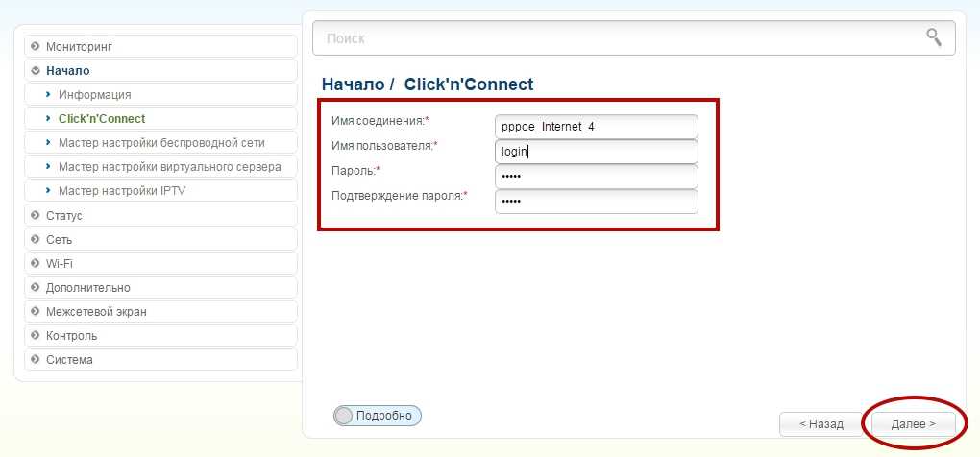Expand the Статус menu section

tap(63, 216)
